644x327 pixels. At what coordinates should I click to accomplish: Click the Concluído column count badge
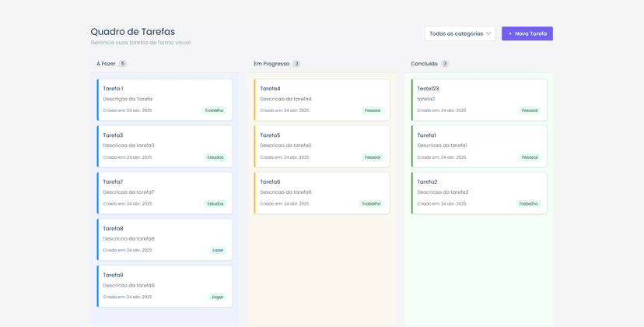tap(445, 64)
